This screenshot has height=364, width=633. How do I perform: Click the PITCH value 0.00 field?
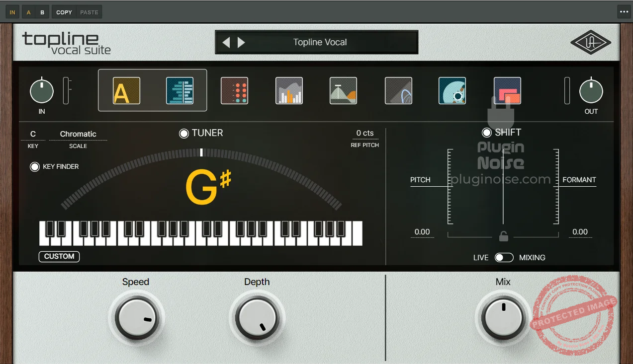(422, 232)
